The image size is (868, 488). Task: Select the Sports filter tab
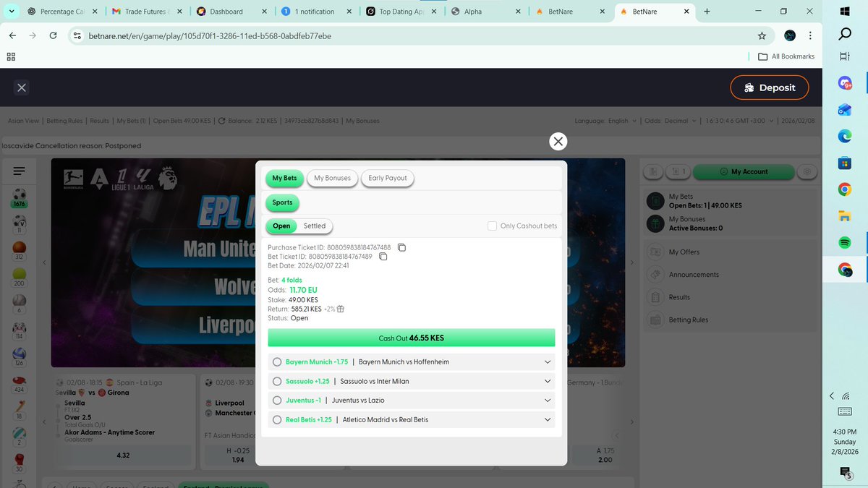pos(282,202)
